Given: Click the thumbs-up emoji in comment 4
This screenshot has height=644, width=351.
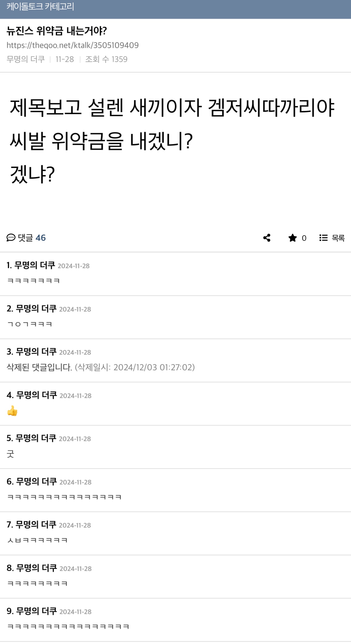Looking at the screenshot, I should pyautogui.click(x=12, y=411).
